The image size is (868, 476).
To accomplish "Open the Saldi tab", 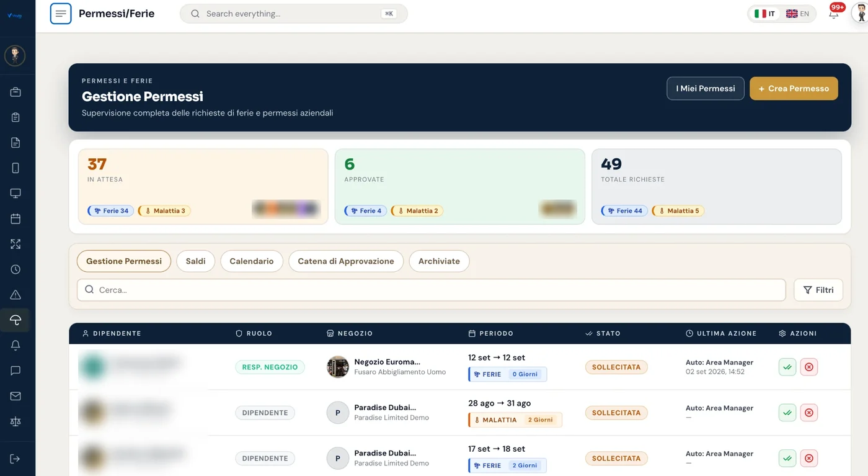I will (x=195, y=261).
